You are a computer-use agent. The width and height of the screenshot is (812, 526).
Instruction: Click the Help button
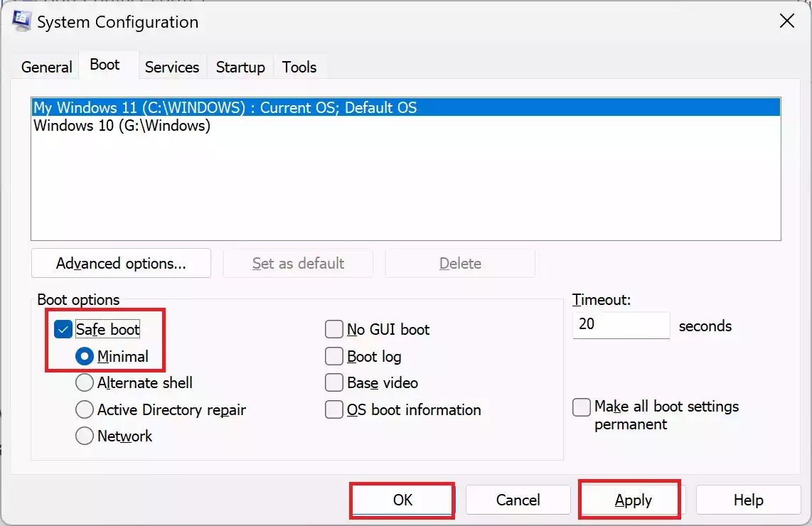748,499
